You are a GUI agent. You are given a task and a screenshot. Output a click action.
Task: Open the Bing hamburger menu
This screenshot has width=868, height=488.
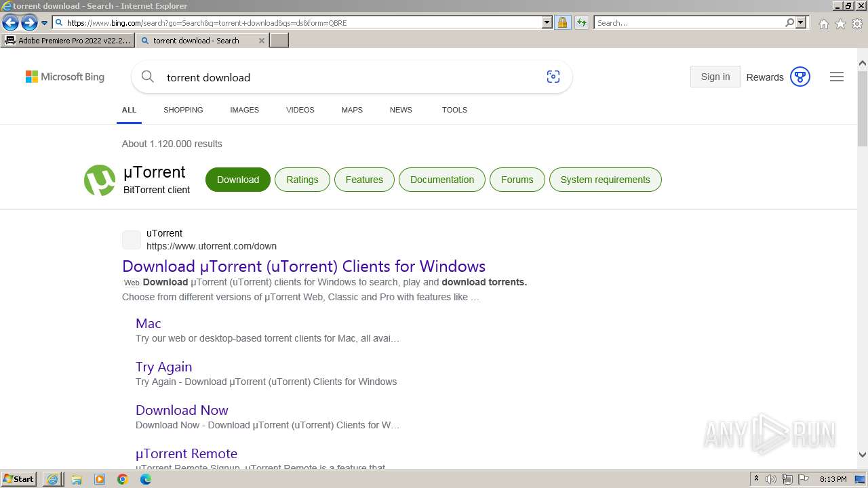coord(837,77)
